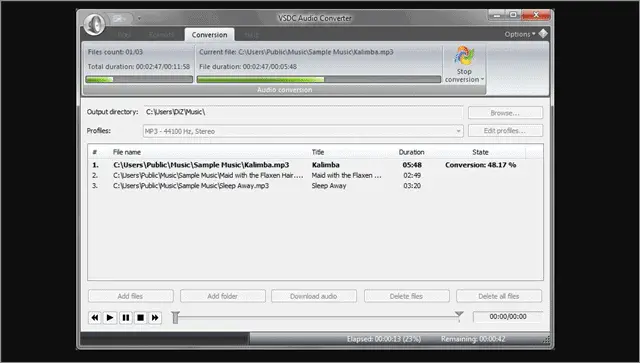Pause playback with the pause button
This screenshot has width=640, height=363.
pos(125,317)
